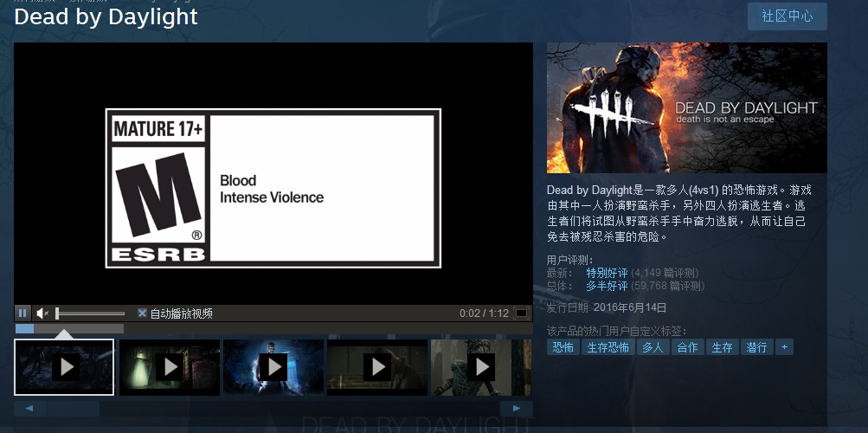Play the fourth dark video thumbnail
This screenshot has width=868, height=433.
point(377,367)
